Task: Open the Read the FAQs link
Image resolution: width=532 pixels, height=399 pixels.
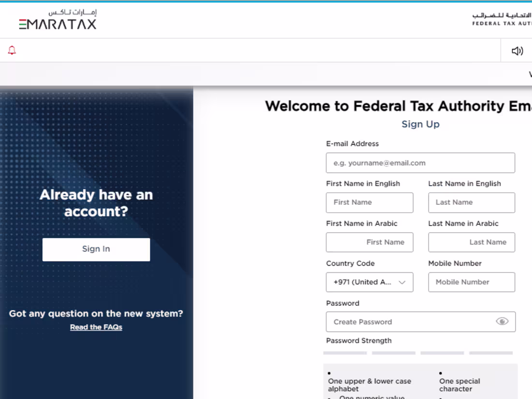Action: (96, 327)
